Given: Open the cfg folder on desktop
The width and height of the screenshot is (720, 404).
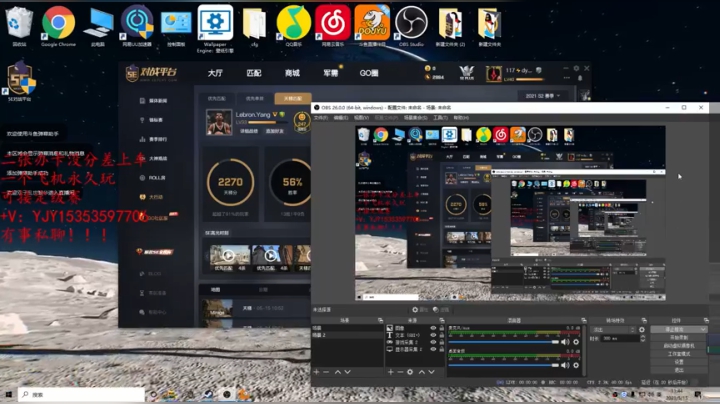Looking at the screenshot, I should tap(254, 25).
